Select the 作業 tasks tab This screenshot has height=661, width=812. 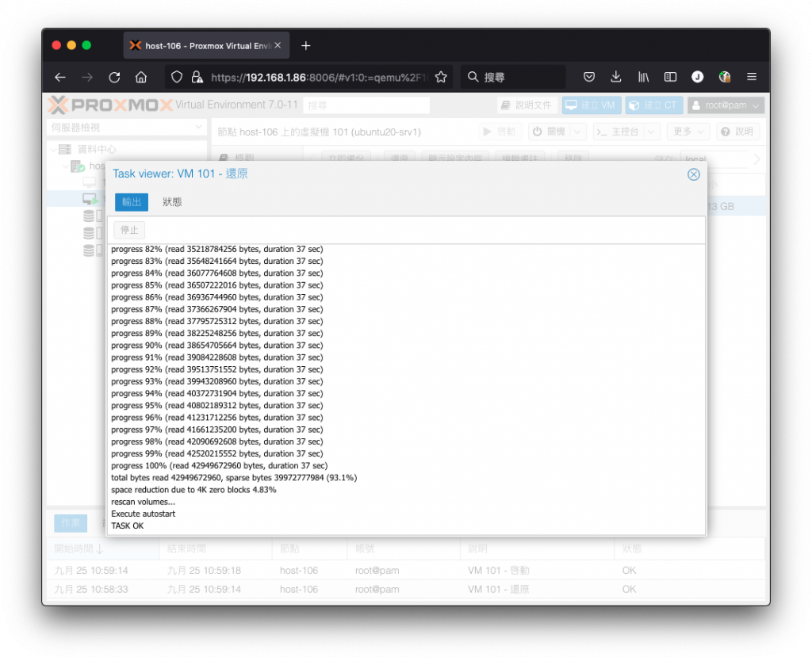coord(71,523)
